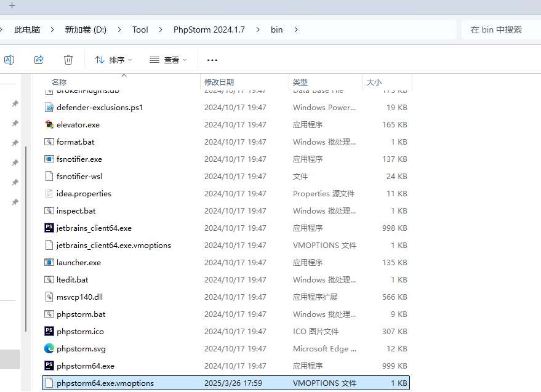This screenshot has width=541, height=392.
Task: Expand chevron after Tool breadcrumb
Action: [x=161, y=30]
